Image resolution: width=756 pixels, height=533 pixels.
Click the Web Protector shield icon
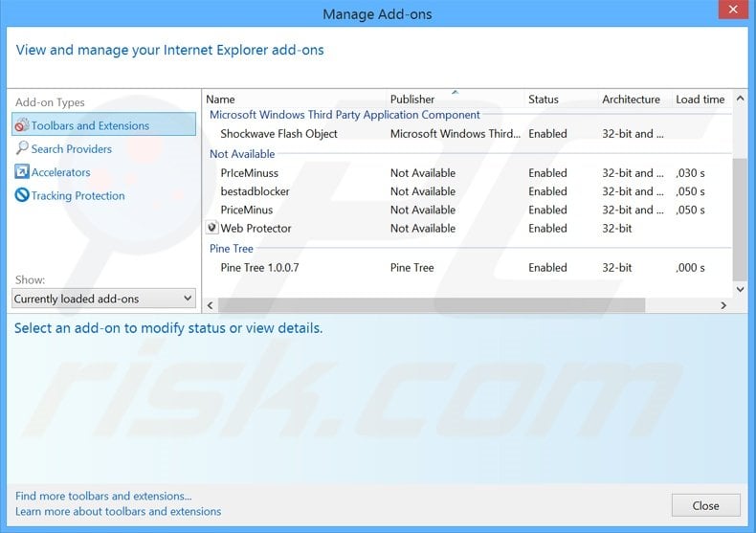211,227
